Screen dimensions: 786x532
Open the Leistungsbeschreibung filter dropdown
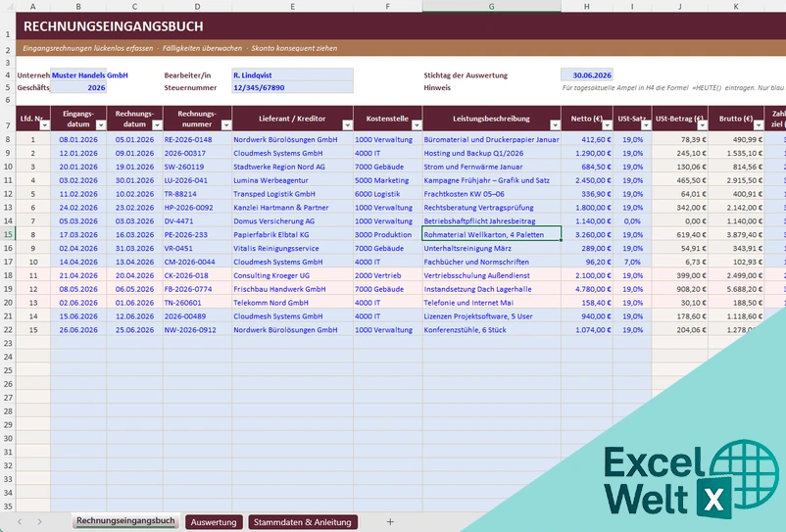[x=555, y=125]
